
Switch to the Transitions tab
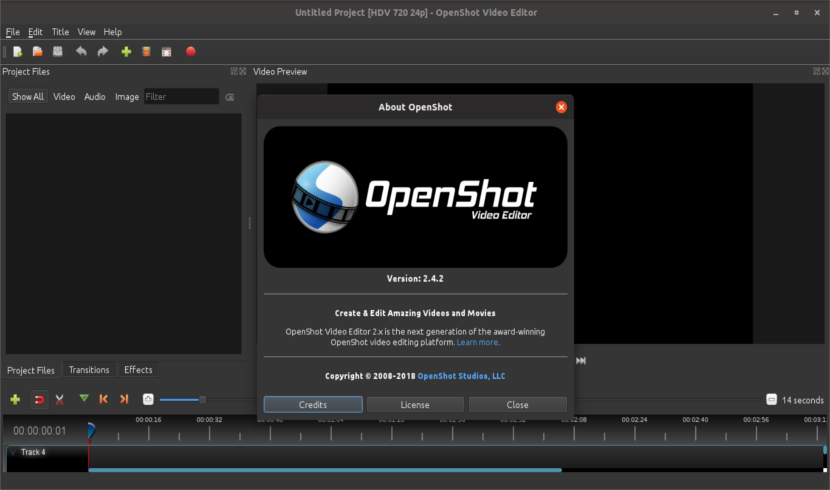pos(89,370)
